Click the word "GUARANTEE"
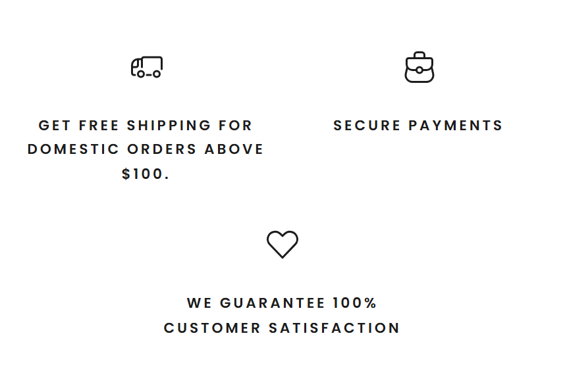 [273, 303]
